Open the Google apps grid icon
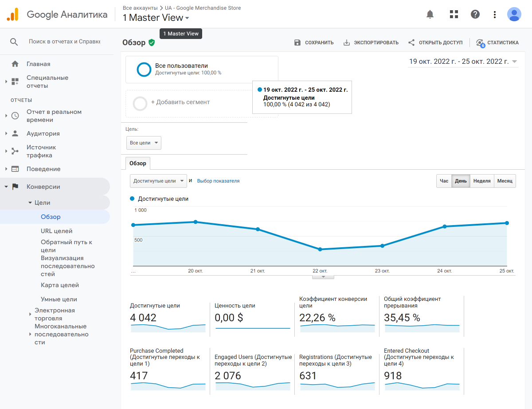532x409 pixels. tap(454, 14)
